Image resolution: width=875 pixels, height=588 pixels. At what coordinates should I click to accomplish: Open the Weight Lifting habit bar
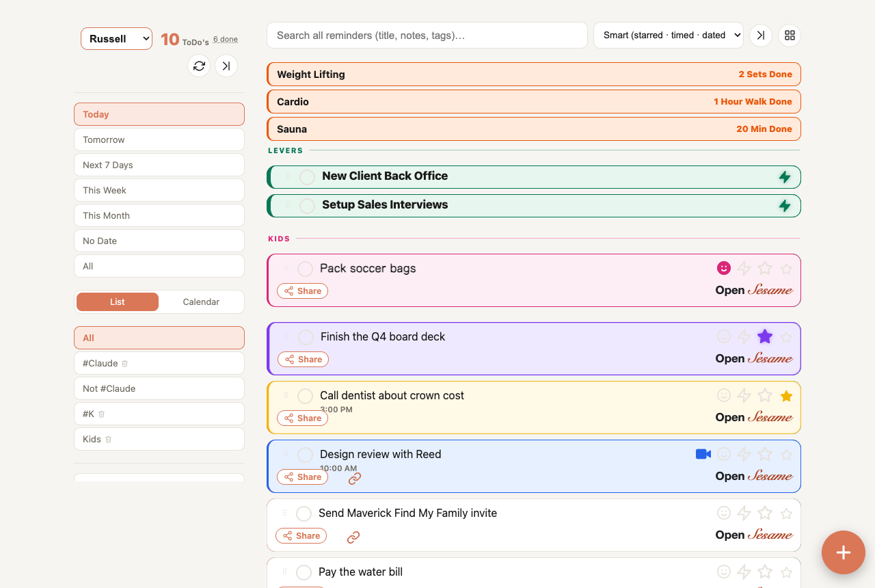534,75
